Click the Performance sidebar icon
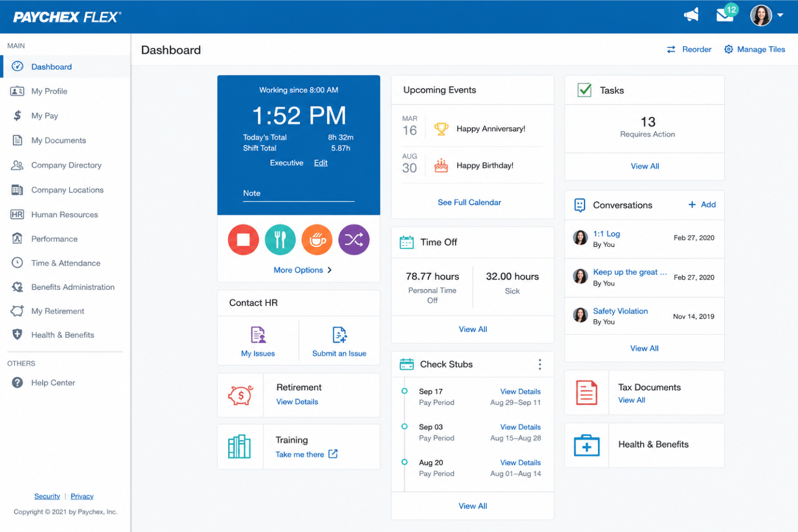Viewport: 798px width, 532px height. [x=17, y=238]
